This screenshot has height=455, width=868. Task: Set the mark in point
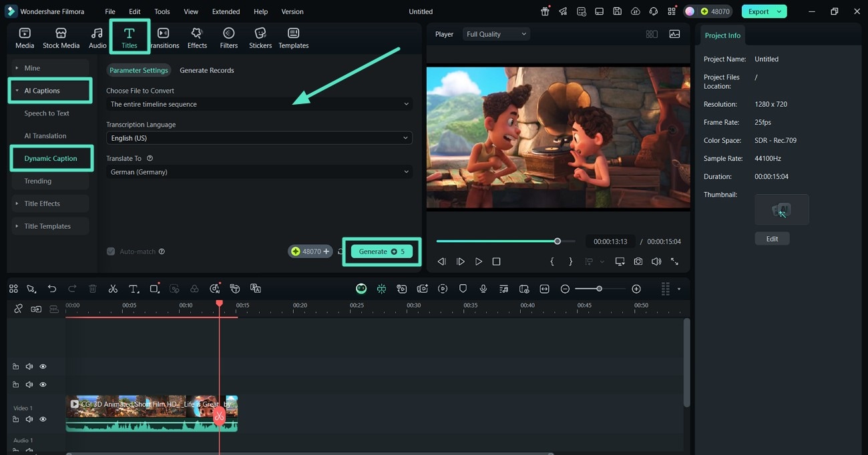coord(552,262)
